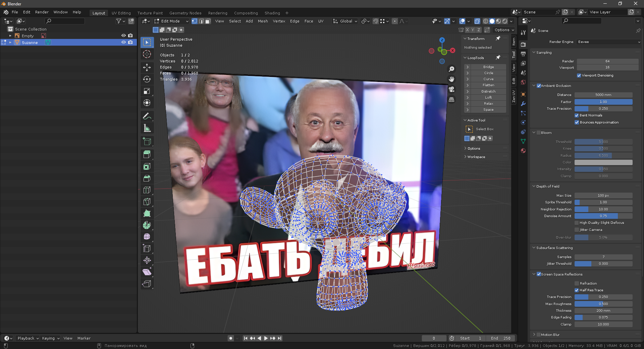Toggle Bent Normals checkbox
This screenshot has width=644, height=349.
[577, 115]
